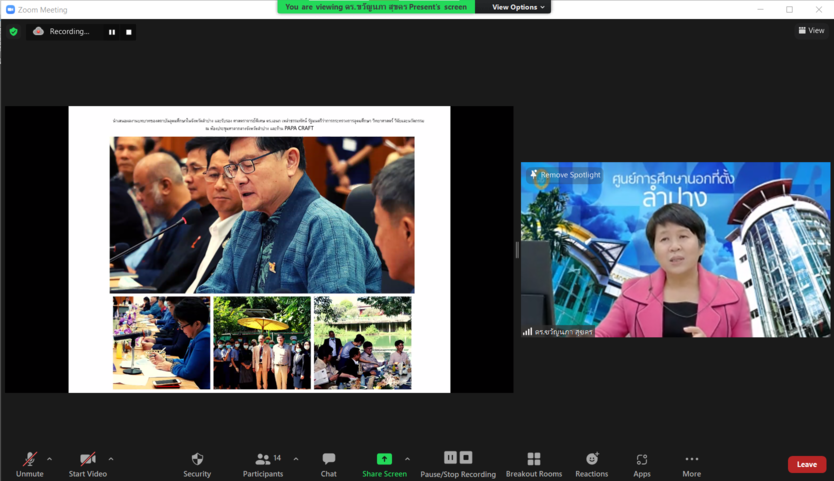Click the red Leave button
Screen dimensions: 834x481
coord(806,464)
